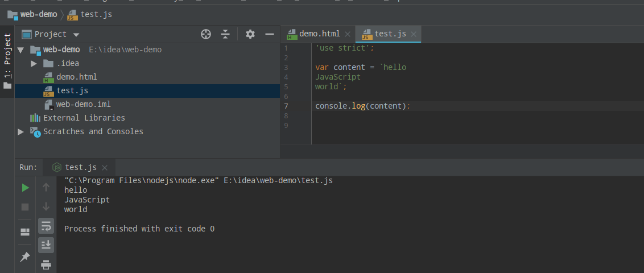
Task: Select web-demo.iml file in tree
Action: click(84, 104)
